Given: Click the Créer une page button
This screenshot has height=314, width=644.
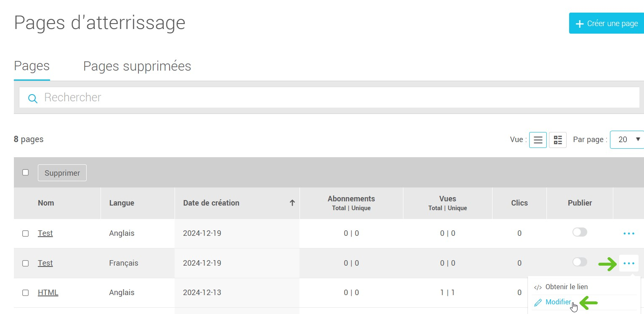Looking at the screenshot, I should tap(607, 24).
